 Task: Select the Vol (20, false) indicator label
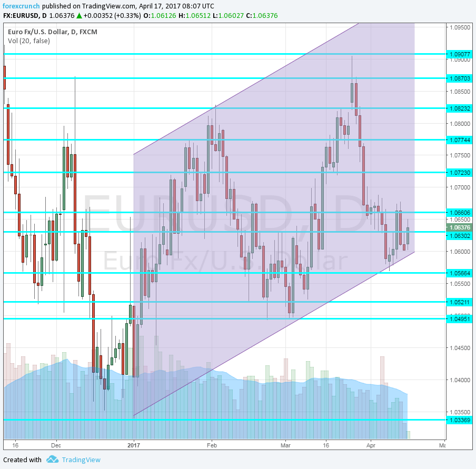point(29,41)
